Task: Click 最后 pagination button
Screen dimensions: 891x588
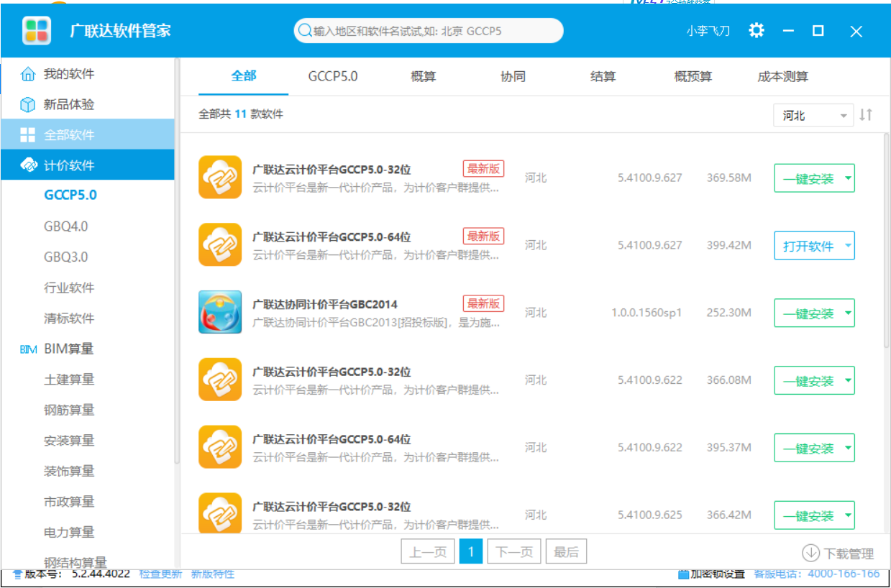Action: click(566, 552)
